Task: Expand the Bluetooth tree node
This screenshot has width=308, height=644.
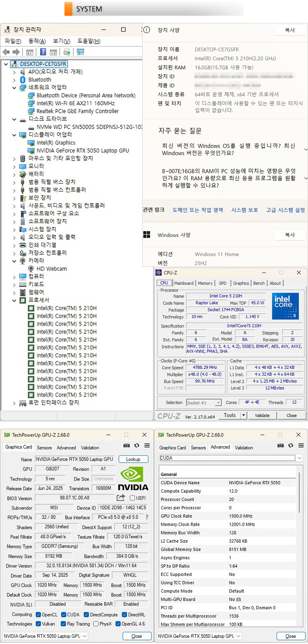Action: click(14, 80)
